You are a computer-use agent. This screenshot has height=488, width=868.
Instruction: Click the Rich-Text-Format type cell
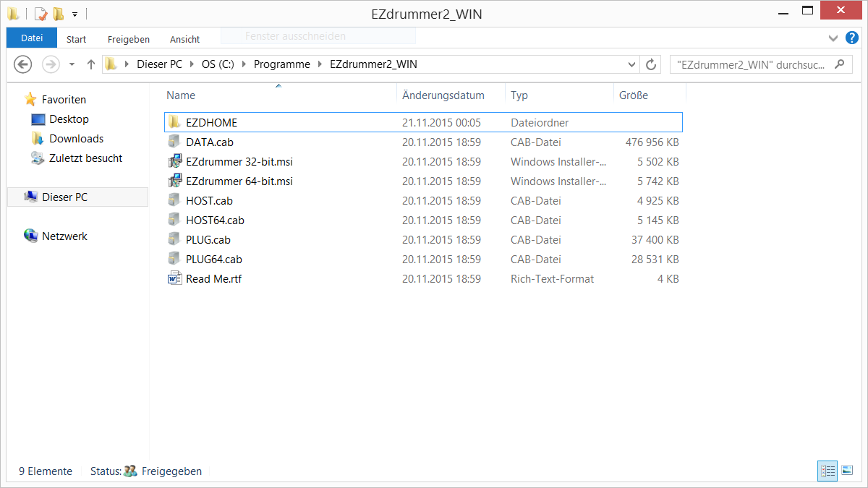(x=552, y=279)
